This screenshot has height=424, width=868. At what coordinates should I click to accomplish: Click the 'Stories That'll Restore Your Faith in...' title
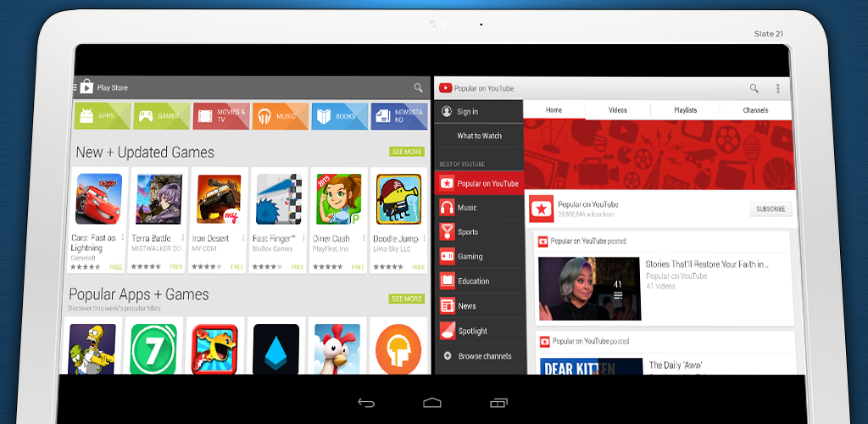tap(707, 264)
